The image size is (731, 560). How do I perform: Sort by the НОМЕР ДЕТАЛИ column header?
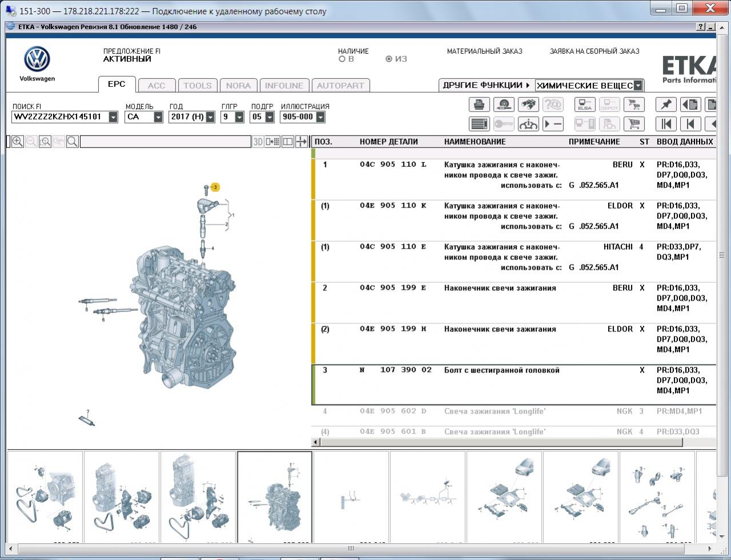point(389,142)
